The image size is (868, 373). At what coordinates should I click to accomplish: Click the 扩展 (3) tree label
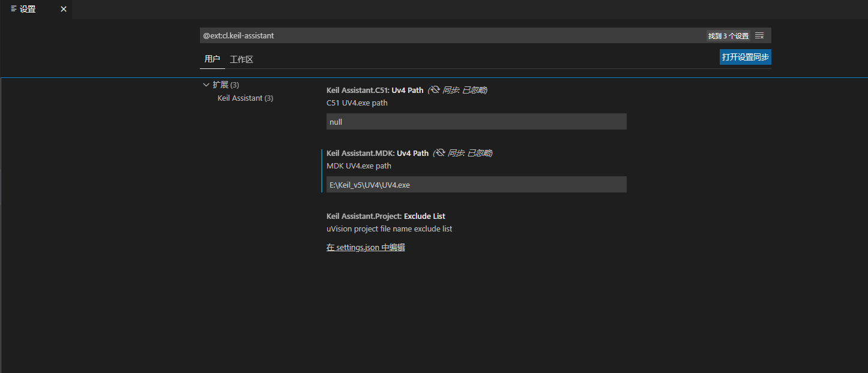point(226,85)
